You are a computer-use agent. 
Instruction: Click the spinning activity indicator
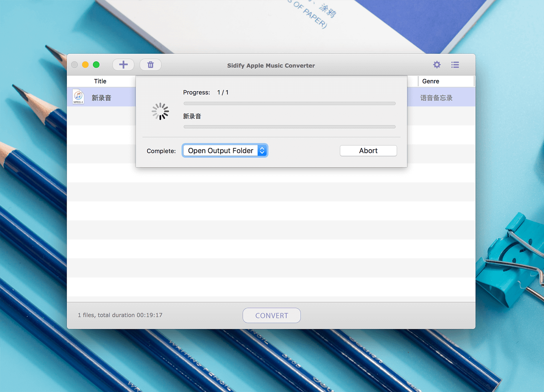tap(160, 111)
